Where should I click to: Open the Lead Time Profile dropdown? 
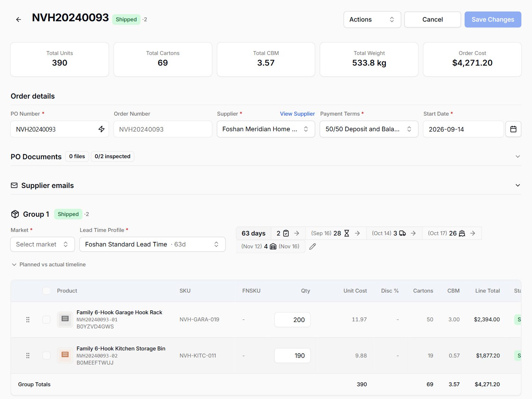coord(153,244)
